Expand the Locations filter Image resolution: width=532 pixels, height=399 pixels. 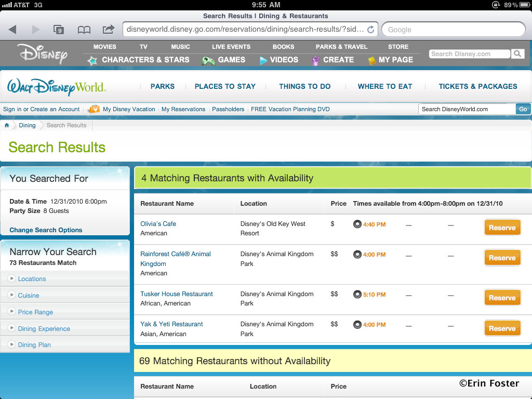click(x=32, y=279)
